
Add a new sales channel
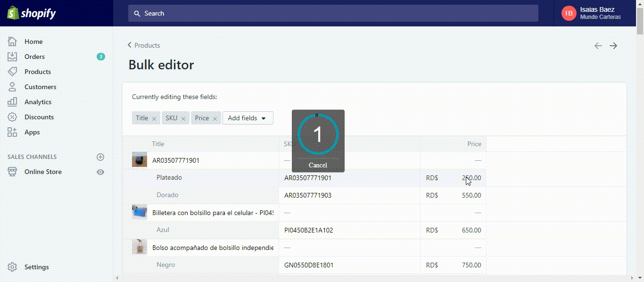[x=100, y=157]
